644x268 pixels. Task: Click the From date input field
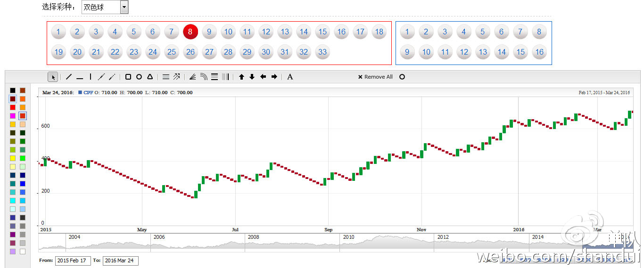tap(73, 260)
